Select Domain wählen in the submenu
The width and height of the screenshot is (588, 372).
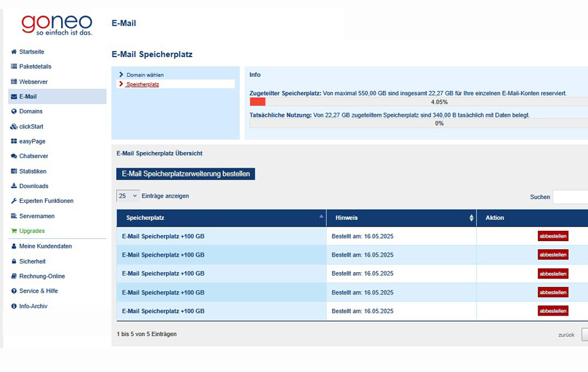(145, 75)
